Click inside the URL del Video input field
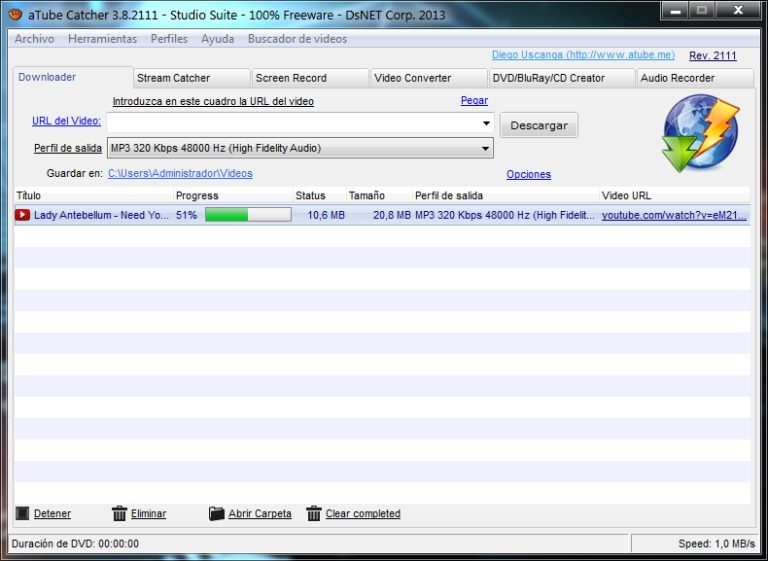 [x=293, y=123]
